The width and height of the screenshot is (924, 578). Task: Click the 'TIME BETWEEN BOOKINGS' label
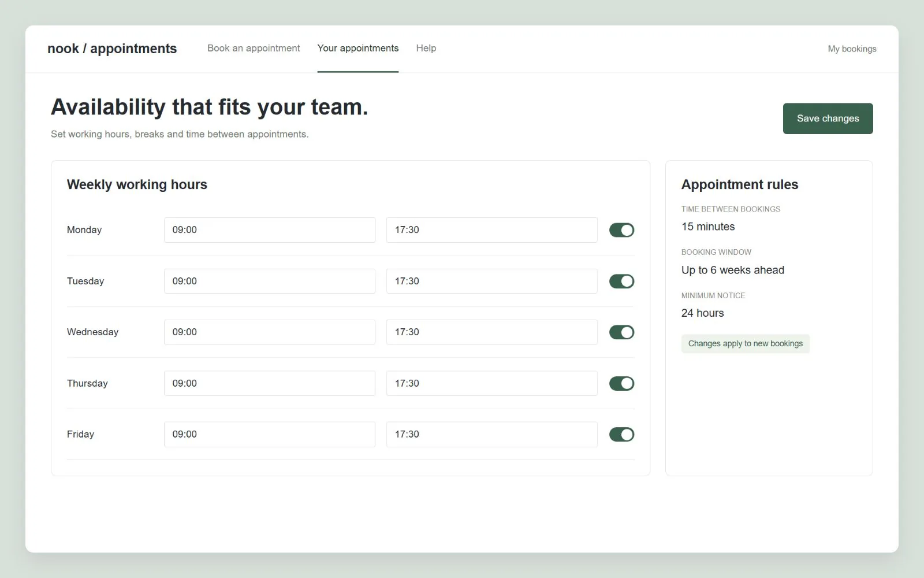[731, 209]
